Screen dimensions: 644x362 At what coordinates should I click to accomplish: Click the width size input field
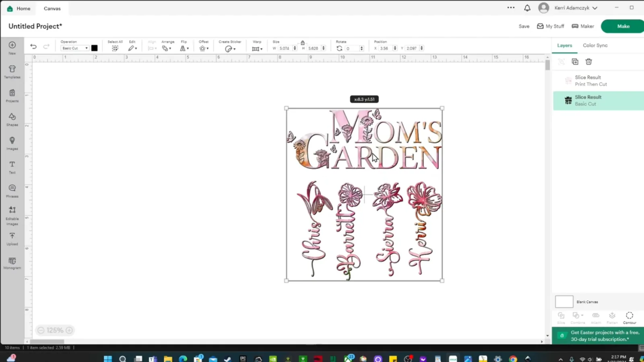pos(285,48)
